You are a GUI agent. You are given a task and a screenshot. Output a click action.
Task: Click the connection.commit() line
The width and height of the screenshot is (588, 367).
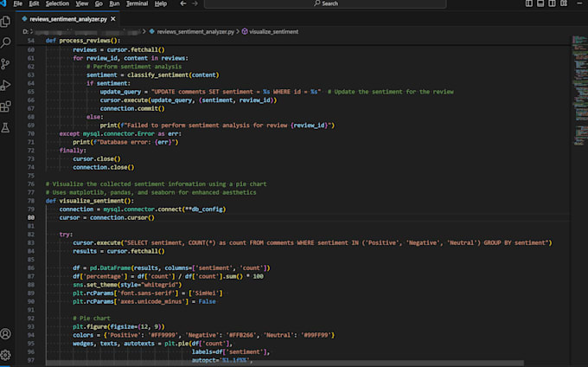tap(132, 108)
